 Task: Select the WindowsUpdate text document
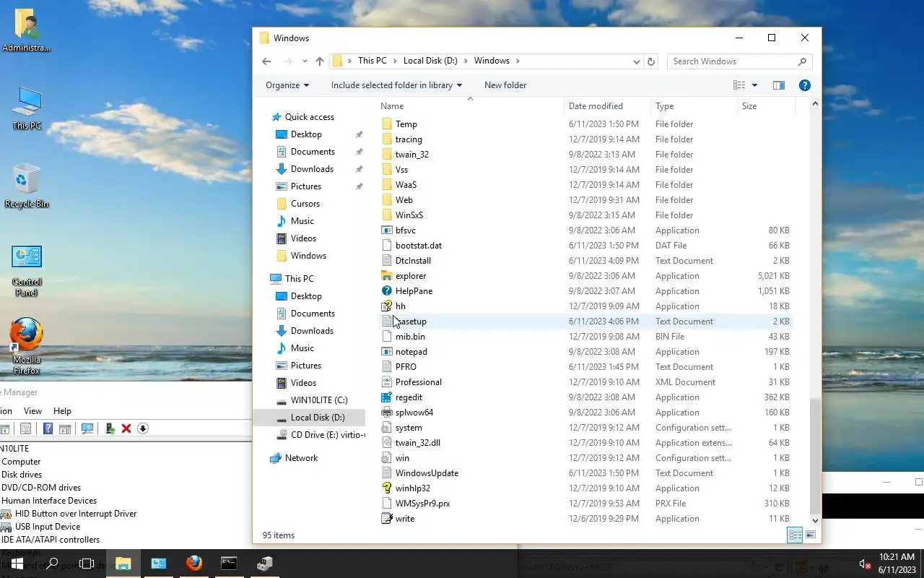427,473
